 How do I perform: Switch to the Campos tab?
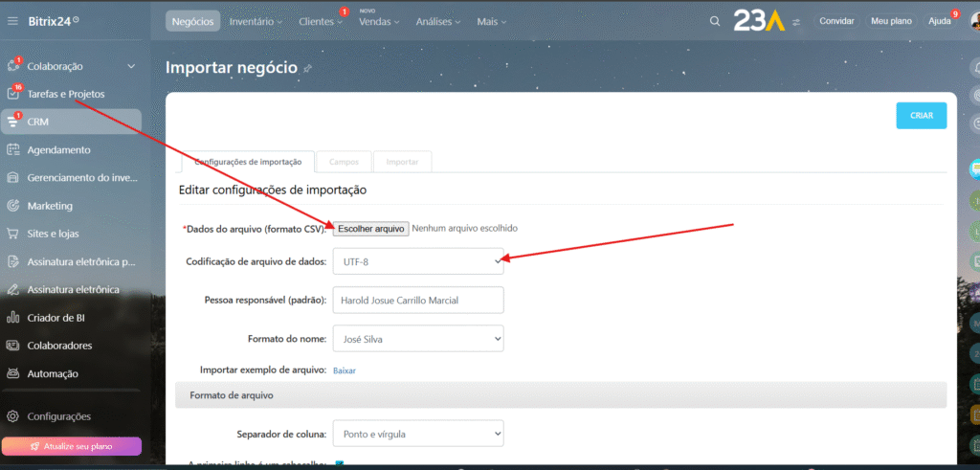tap(344, 162)
